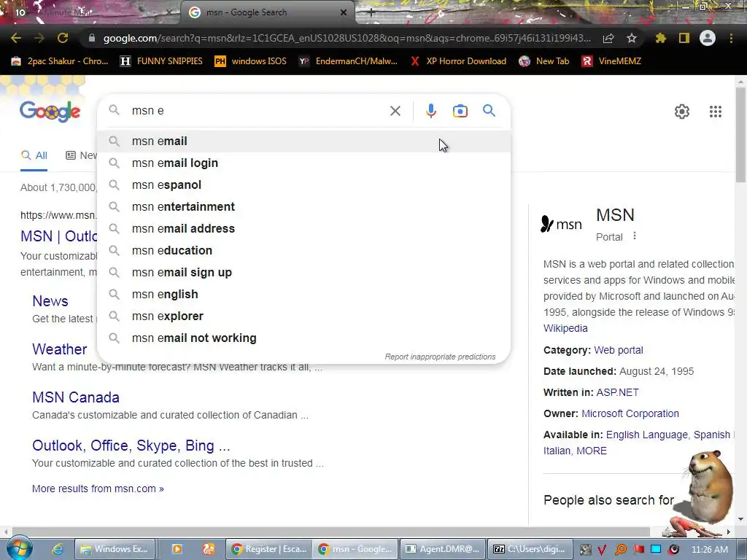747x560 pixels.
Task: Open Microsoft Corporation owner link
Action: (x=630, y=414)
